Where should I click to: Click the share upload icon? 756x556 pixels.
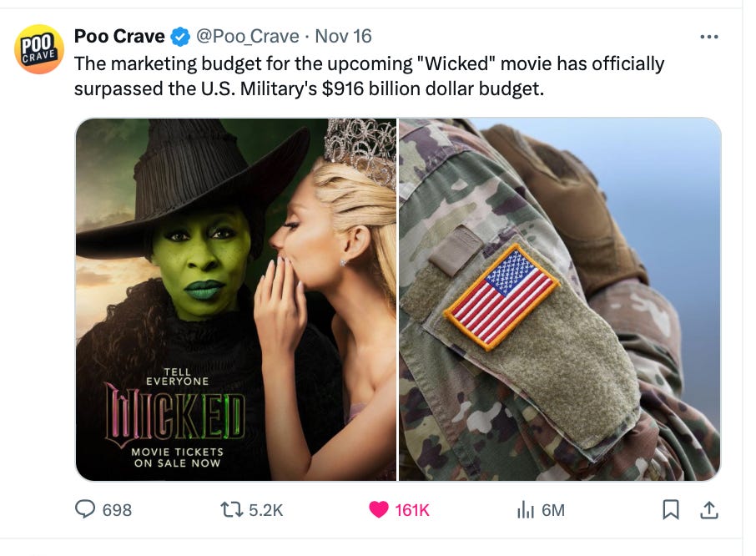click(708, 510)
